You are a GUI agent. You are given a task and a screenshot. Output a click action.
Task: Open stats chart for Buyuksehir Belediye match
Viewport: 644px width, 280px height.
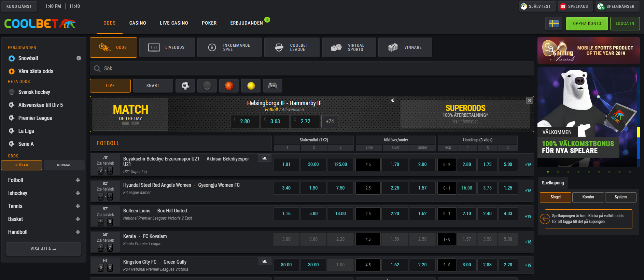coord(265,158)
